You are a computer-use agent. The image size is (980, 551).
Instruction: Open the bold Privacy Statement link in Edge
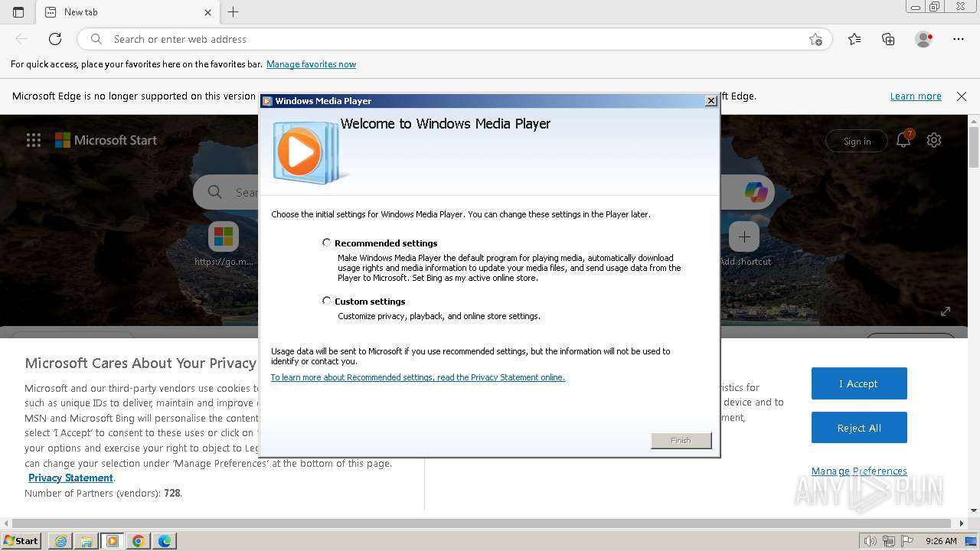[70, 478]
